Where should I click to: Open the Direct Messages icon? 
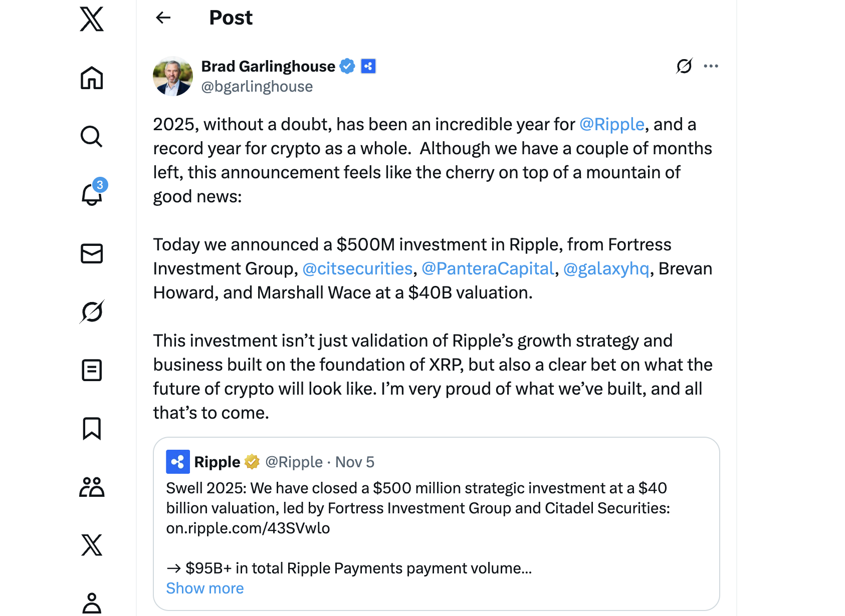(x=91, y=253)
